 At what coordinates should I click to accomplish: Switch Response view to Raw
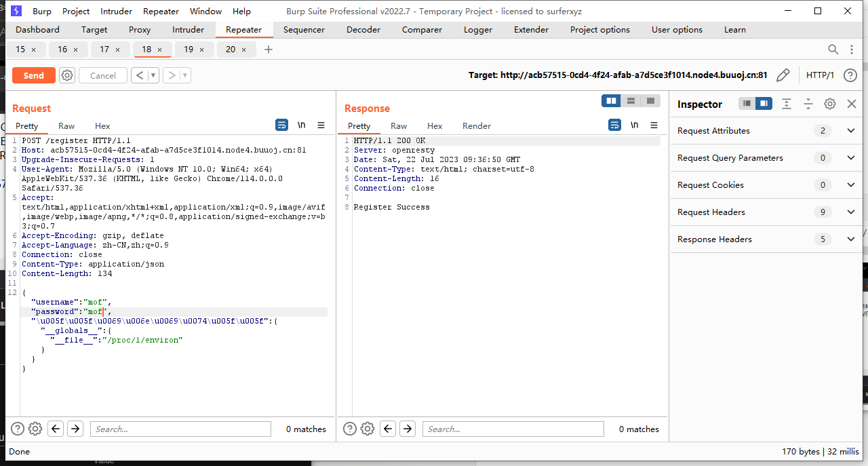point(399,126)
